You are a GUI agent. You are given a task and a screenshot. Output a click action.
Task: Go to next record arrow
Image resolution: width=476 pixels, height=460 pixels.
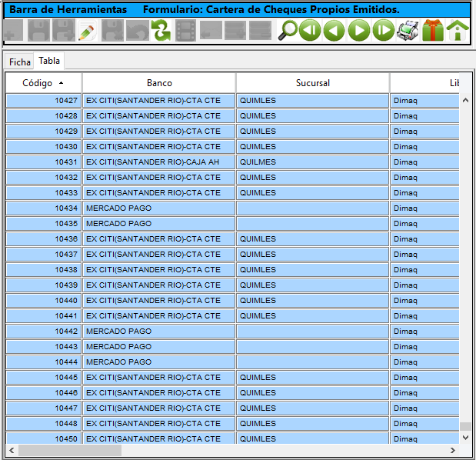pos(359,31)
